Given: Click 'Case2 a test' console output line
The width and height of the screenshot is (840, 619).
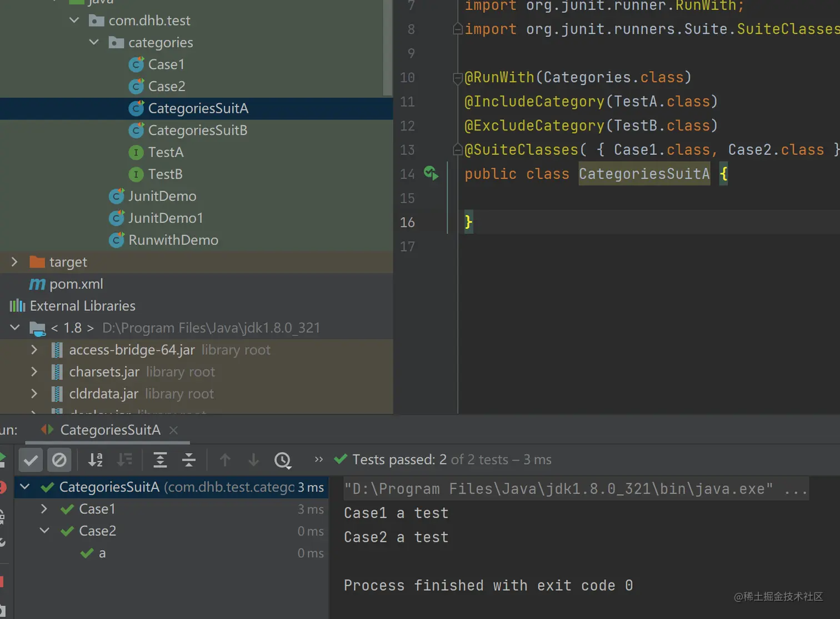Looking at the screenshot, I should click(396, 537).
